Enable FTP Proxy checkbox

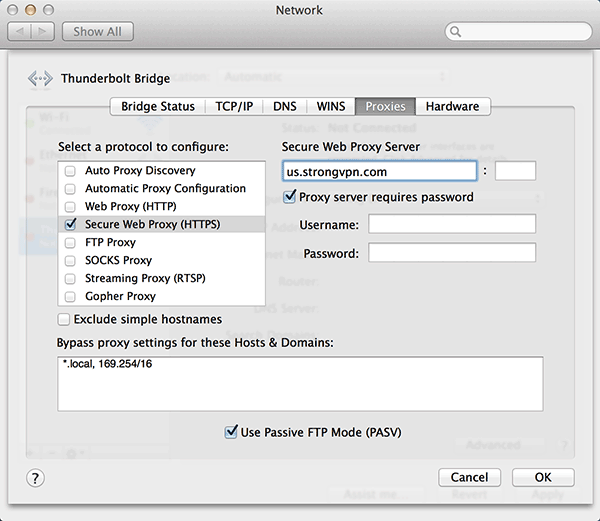click(70, 243)
